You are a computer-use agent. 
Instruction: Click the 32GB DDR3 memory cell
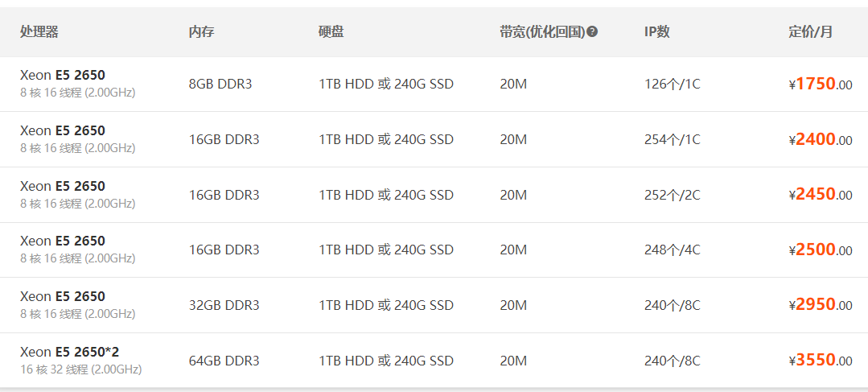(x=224, y=306)
